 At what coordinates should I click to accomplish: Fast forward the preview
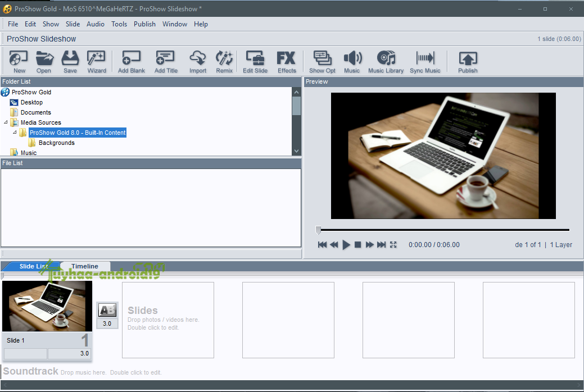(x=369, y=245)
